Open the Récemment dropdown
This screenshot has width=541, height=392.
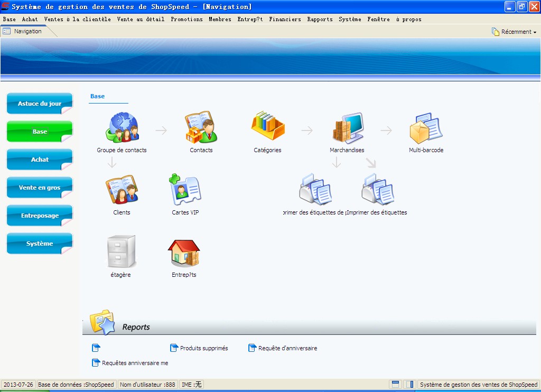tap(514, 32)
